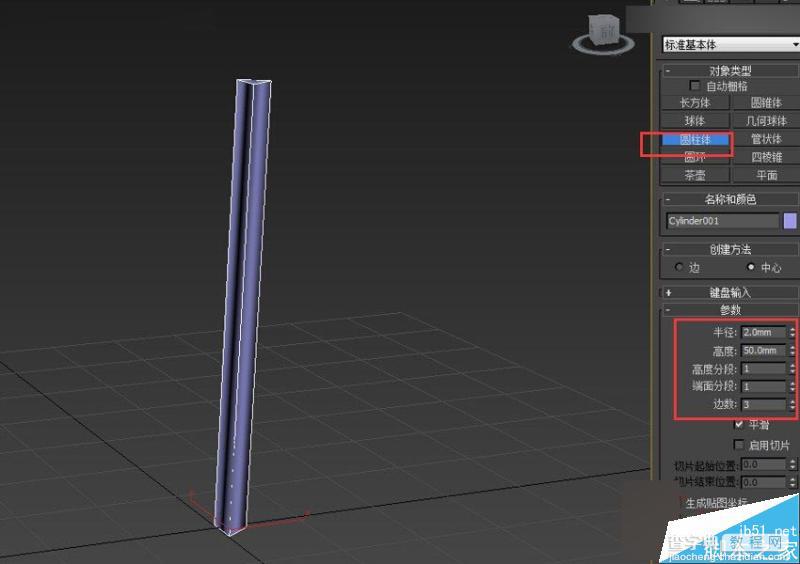Click the Cylinder001 object name field

point(722,220)
